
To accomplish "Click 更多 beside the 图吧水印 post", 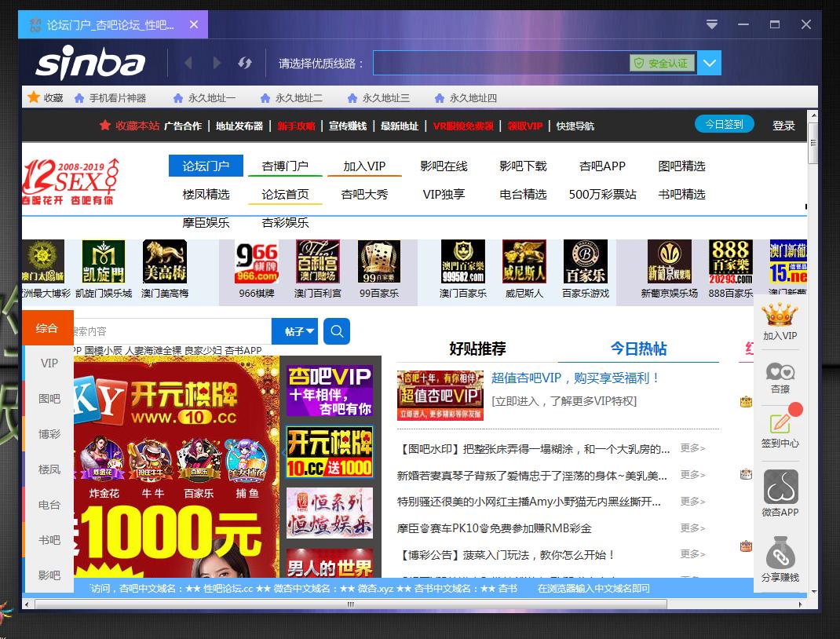I will [x=692, y=447].
